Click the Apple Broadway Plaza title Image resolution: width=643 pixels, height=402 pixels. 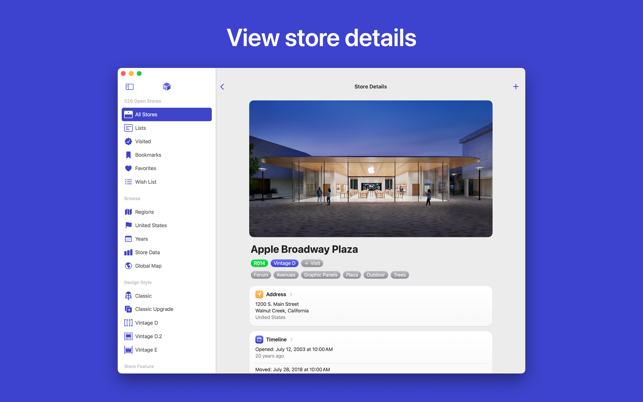(304, 249)
